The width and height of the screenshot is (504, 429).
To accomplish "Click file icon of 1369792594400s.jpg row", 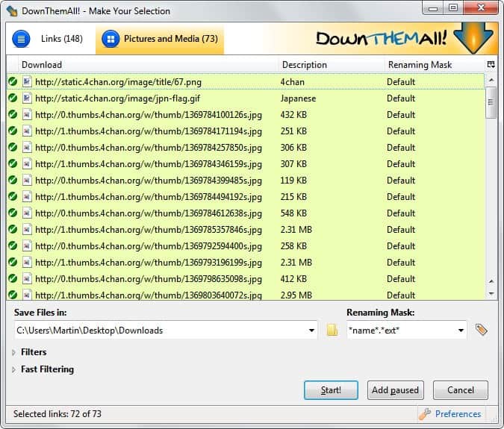I will (27, 245).
